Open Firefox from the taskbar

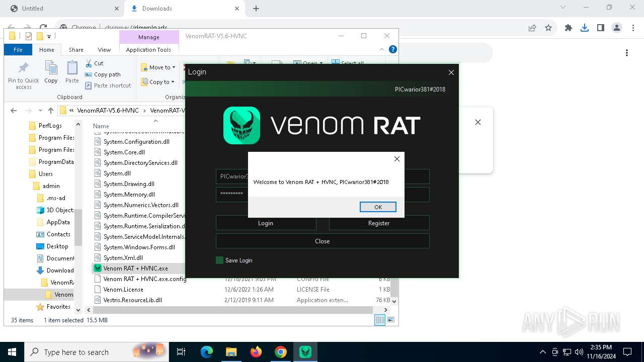[256, 352]
